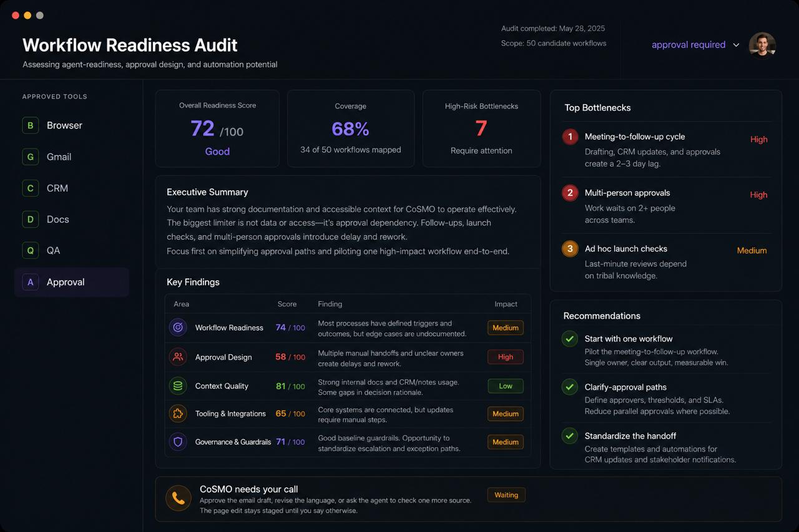This screenshot has width=799, height=532.
Task: Open the user profile avatar
Action: [x=762, y=45]
